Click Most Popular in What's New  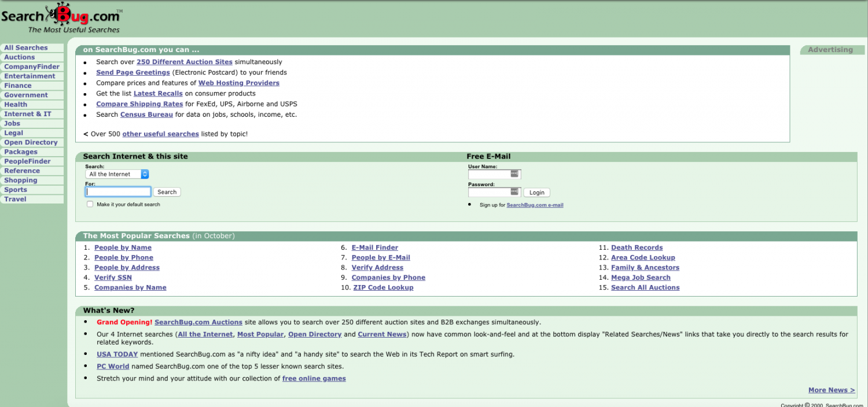coord(260,334)
